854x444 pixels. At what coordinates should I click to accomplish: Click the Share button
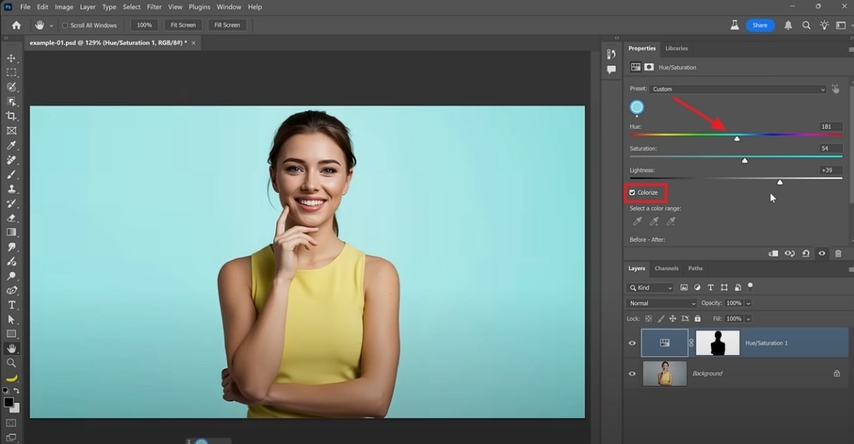(x=760, y=25)
